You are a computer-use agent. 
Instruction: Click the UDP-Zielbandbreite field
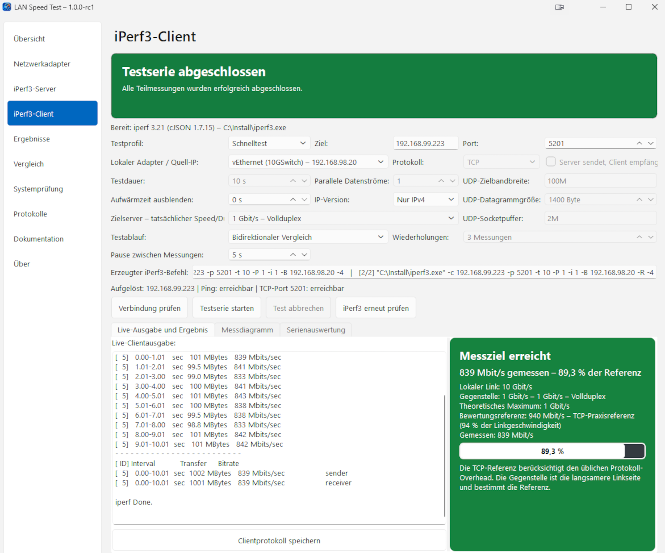click(600, 181)
